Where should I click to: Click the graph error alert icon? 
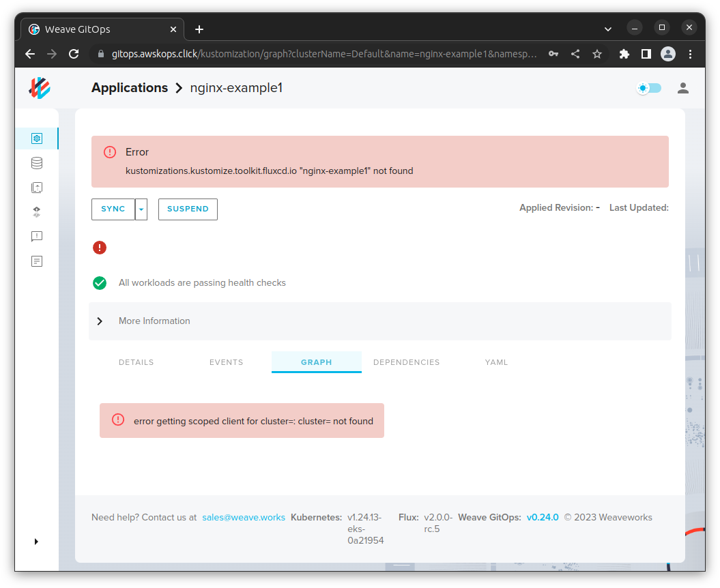(x=118, y=420)
